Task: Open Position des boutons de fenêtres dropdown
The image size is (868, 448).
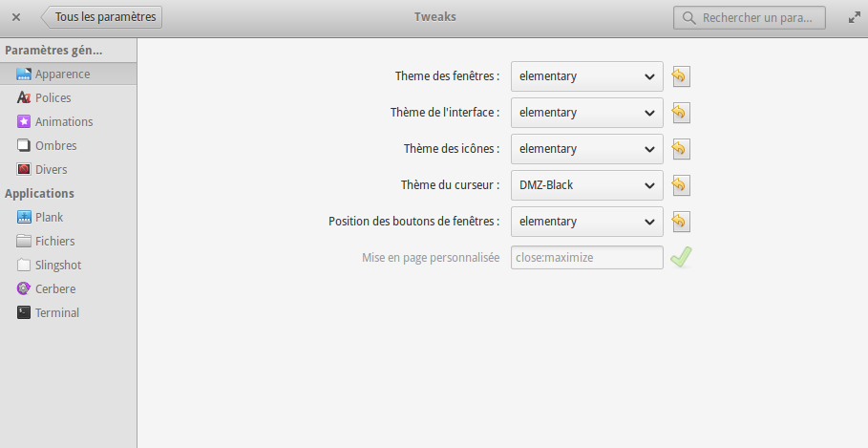Action: point(587,222)
